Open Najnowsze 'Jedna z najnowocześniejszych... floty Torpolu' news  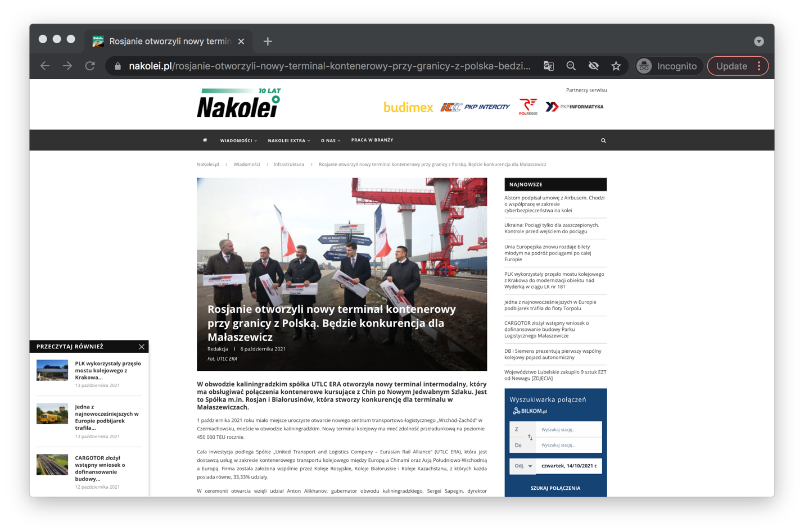550,305
